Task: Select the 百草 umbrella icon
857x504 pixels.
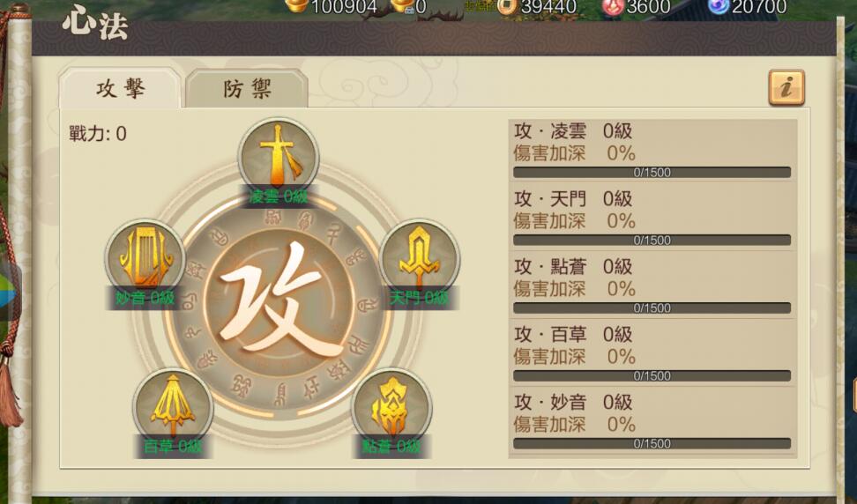Action: pos(173,405)
